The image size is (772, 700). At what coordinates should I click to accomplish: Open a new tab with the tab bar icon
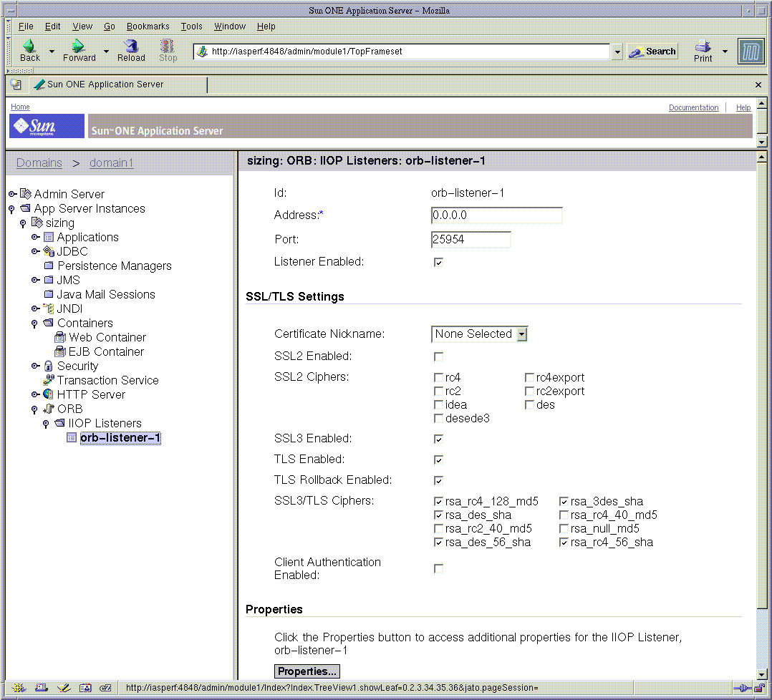(16, 84)
